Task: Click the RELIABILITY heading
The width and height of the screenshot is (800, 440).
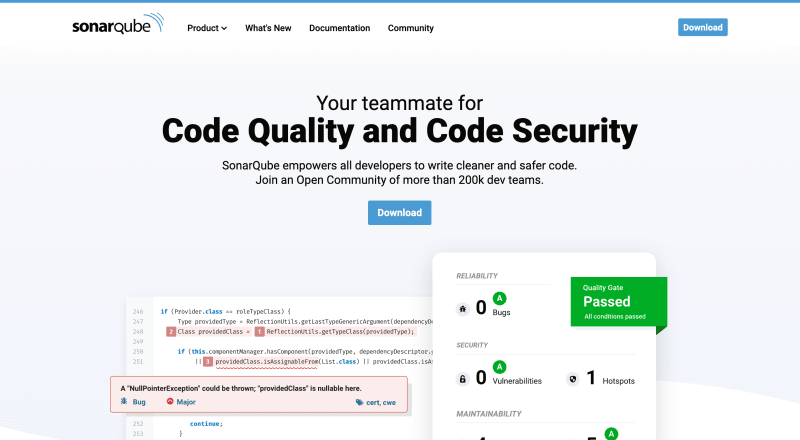Action: [477, 276]
